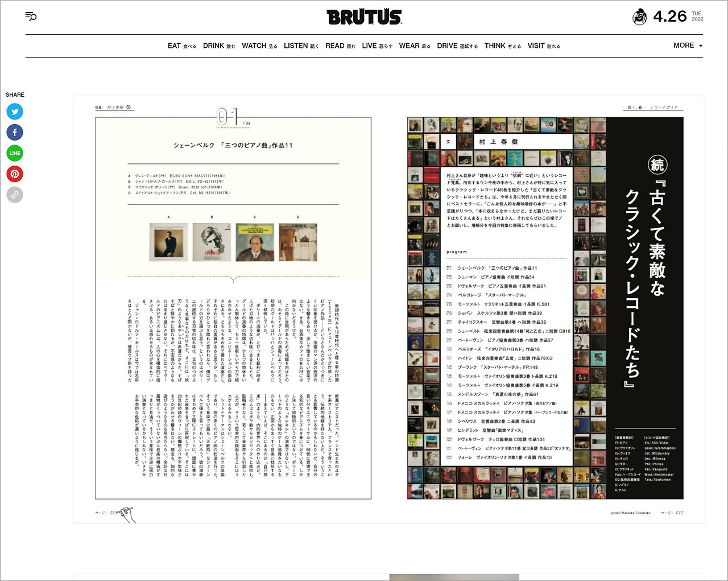
Task: Share the article on Facebook
Action: [x=15, y=133]
